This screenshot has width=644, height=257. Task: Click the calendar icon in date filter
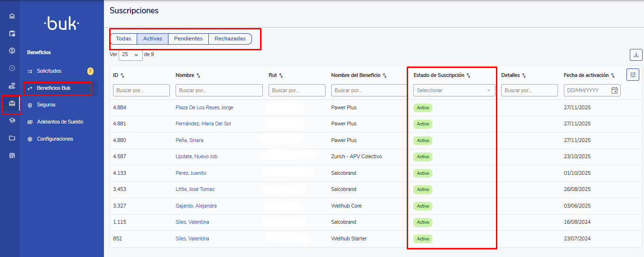[x=615, y=90]
